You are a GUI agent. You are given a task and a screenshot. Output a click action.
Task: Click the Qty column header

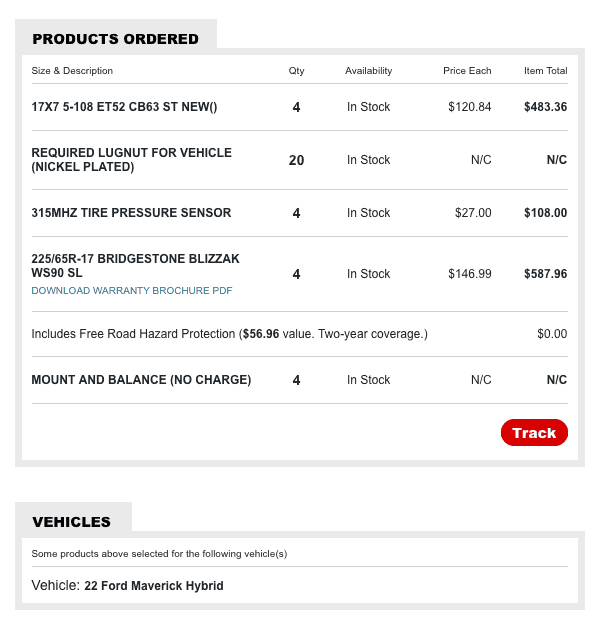click(296, 71)
